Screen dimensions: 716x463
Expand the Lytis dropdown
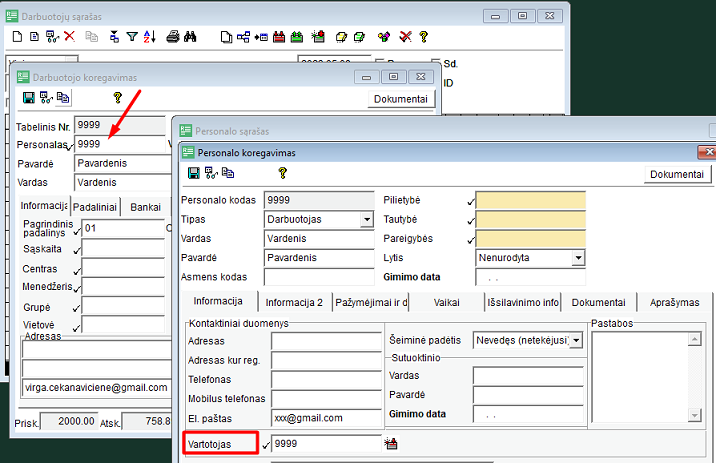pos(577,257)
